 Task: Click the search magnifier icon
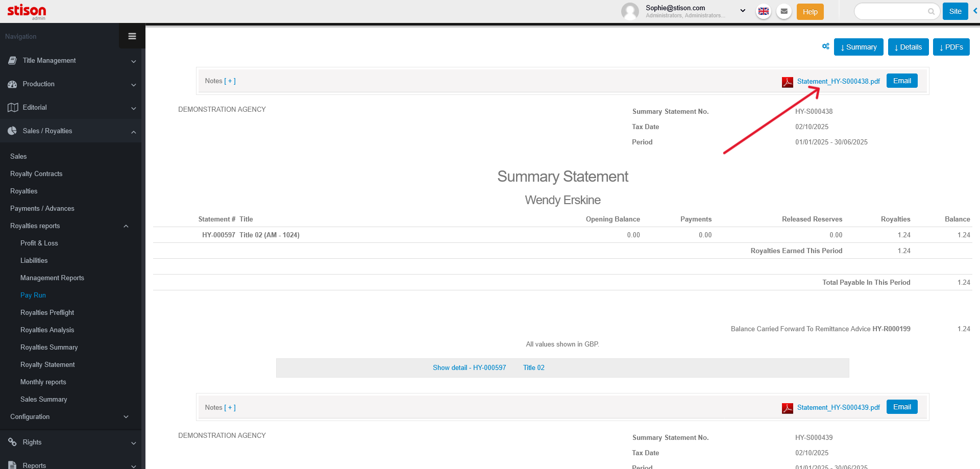click(931, 11)
